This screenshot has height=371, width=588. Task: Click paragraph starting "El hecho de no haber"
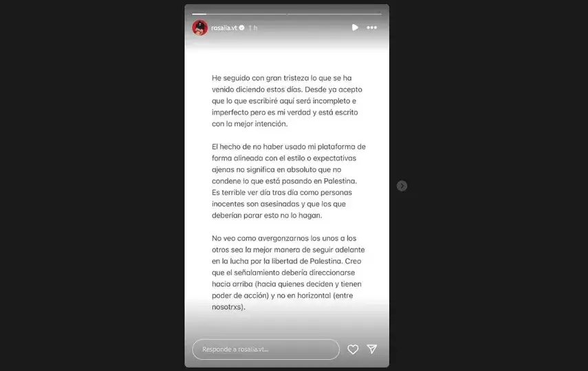pos(288,181)
